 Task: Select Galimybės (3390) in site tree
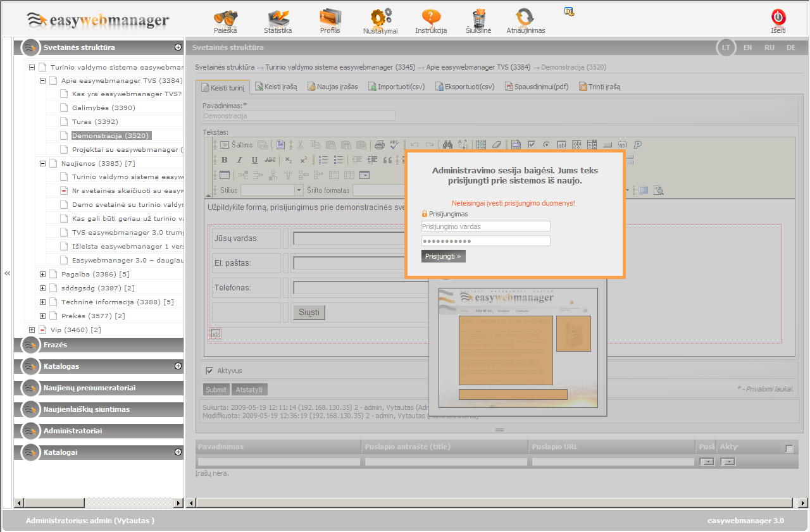tap(104, 108)
